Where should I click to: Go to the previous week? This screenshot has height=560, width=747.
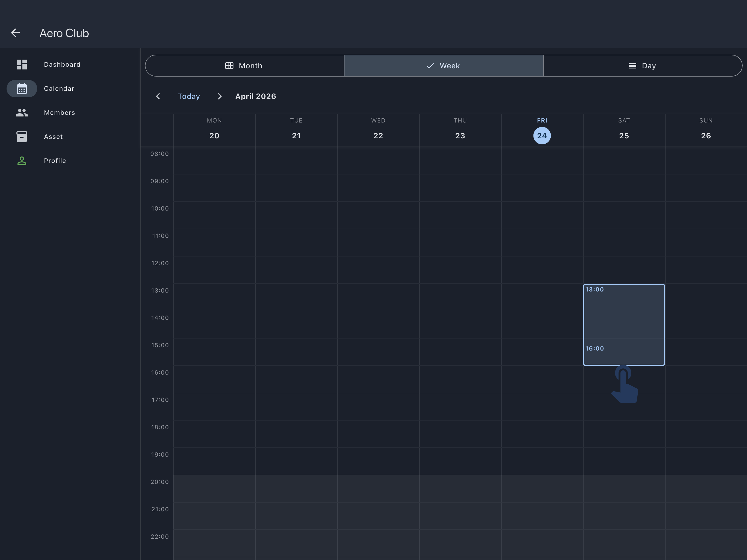coord(158,96)
